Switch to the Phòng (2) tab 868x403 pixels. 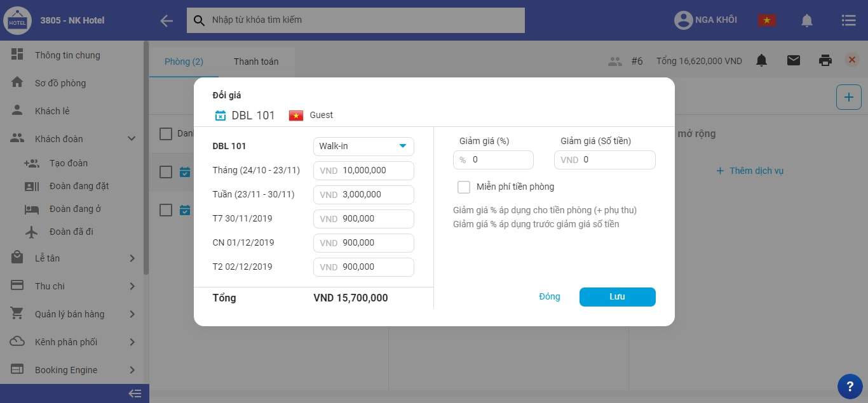(184, 62)
